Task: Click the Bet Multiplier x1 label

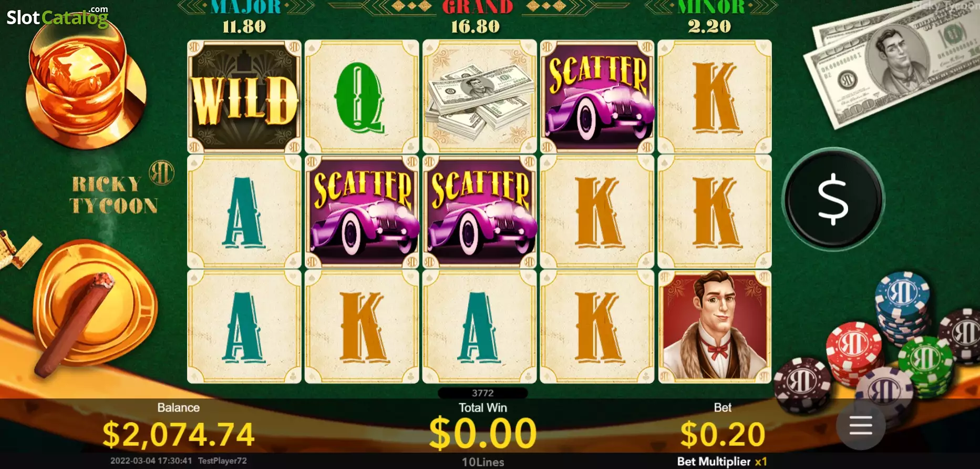Action: 722,462
